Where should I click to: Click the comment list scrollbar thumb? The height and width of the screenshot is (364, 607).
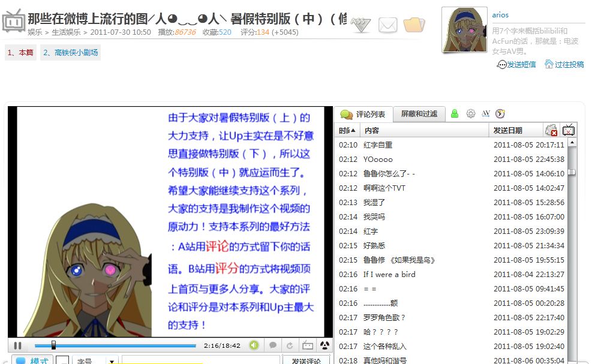[x=572, y=172]
